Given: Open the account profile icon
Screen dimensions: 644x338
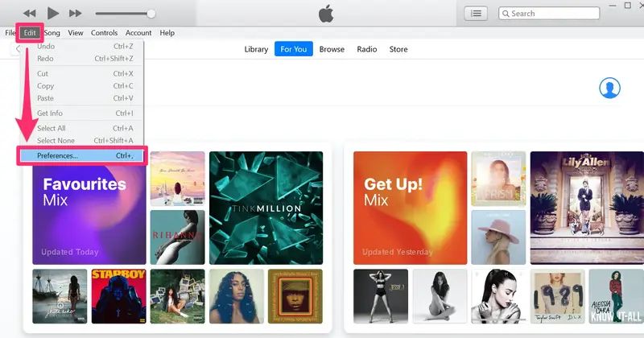Looking at the screenshot, I should pyautogui.click(x=609, y=88).
